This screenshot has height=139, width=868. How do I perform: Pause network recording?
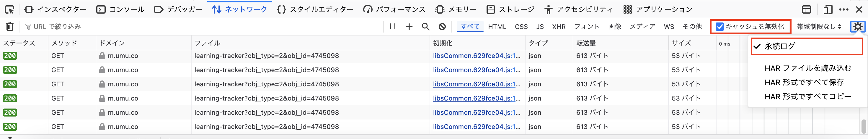[x=393, y=26]
